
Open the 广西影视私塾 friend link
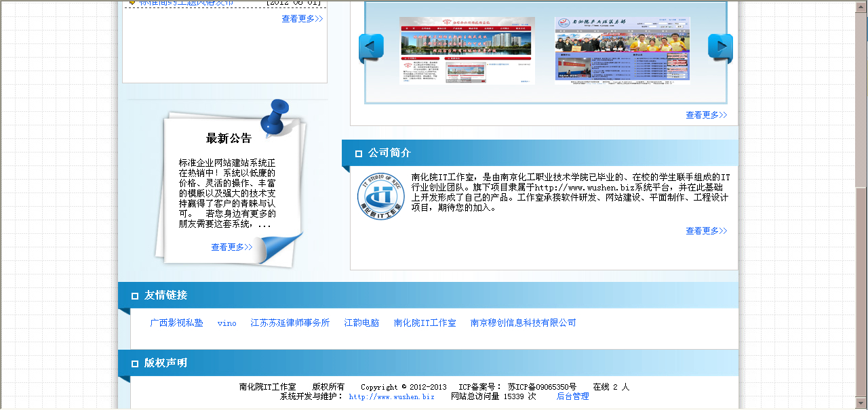click(x=176, y=323)
